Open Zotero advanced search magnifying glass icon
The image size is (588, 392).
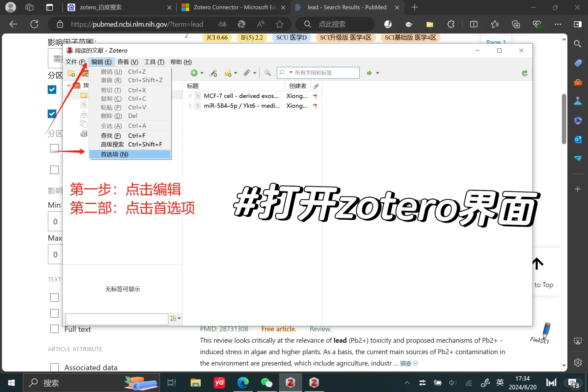pyautogui.click(x=268, y=73)
